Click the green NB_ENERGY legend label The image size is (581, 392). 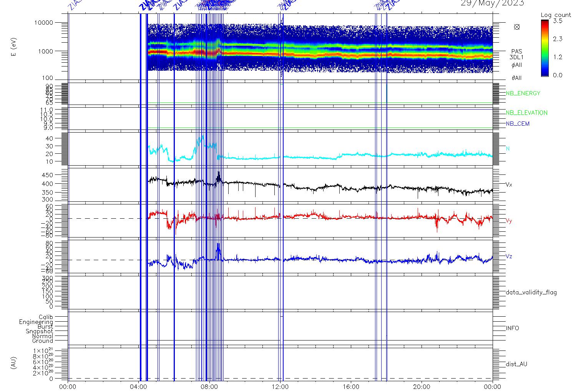pyautogui.click(x=523, y=93)
